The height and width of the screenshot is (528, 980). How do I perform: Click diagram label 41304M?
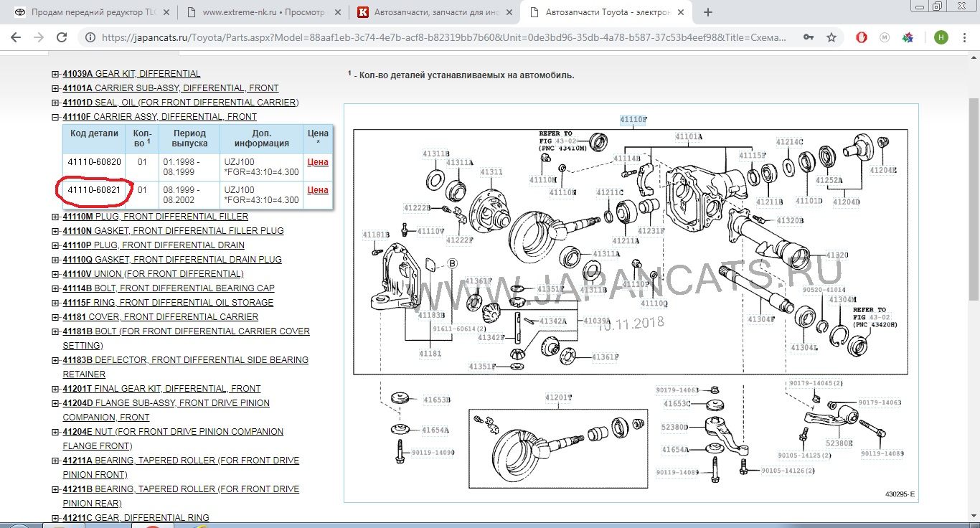842,299
